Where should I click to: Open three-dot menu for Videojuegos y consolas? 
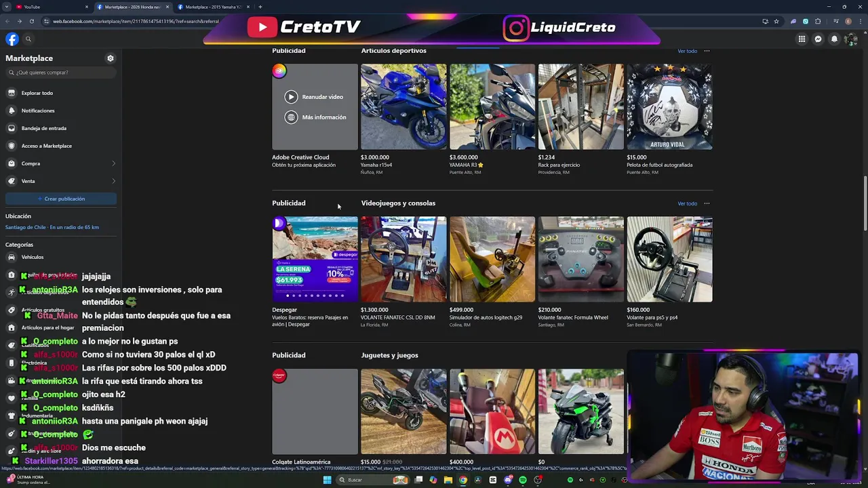click(707, 203)
